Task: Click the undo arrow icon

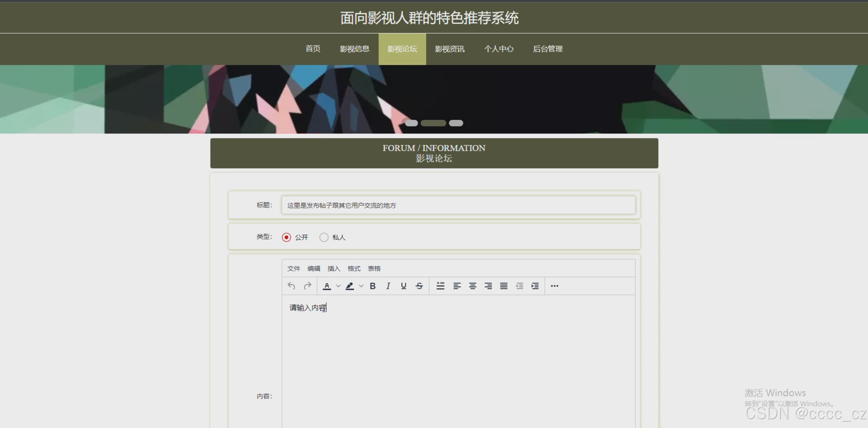Action: 291,286
